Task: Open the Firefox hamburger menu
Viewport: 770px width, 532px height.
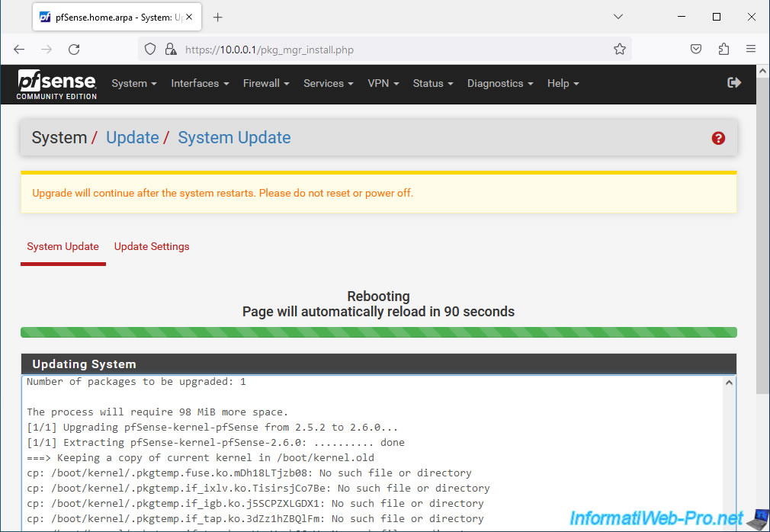Action: tap(750, 49)
